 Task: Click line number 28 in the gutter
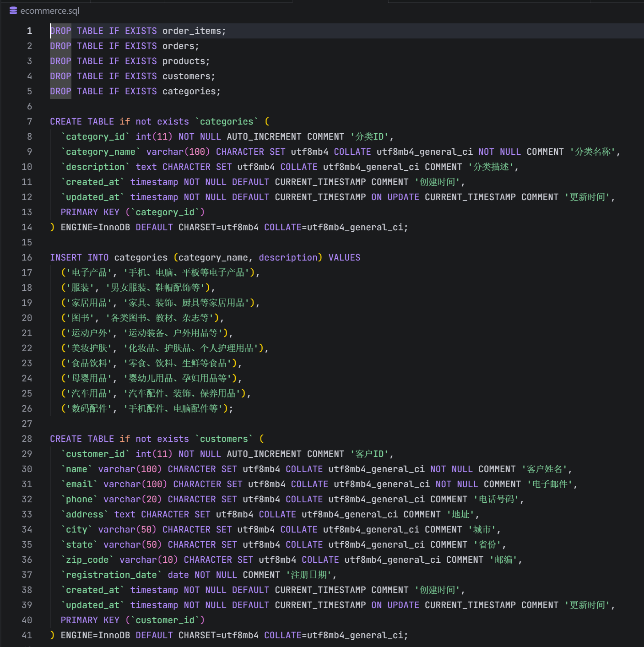click(x=27, y=439)
